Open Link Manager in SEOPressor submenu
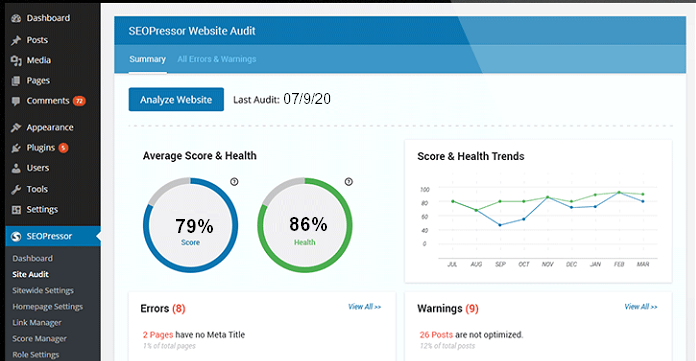Screen dimensions: 696x361 [x=37, y=323]
